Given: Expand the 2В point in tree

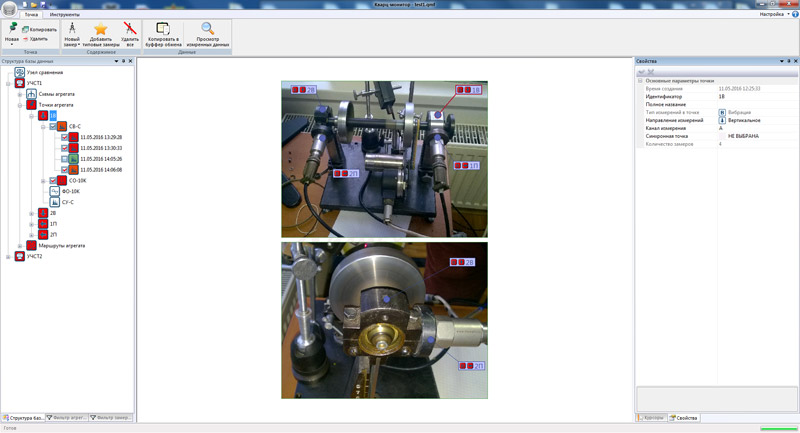Looking at the screenshot, I should [x=31, y=213].
